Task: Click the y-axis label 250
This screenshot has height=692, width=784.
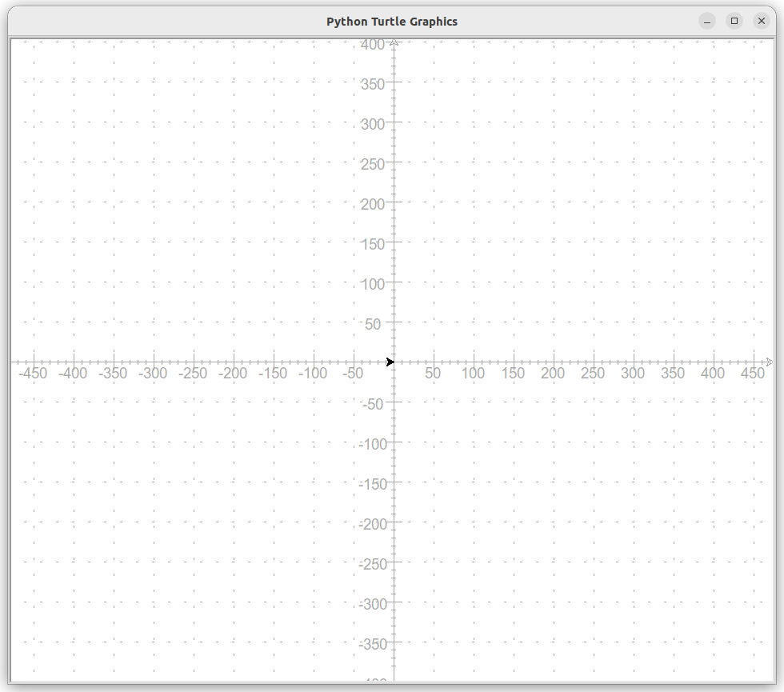Action: (x=373, y=164)
